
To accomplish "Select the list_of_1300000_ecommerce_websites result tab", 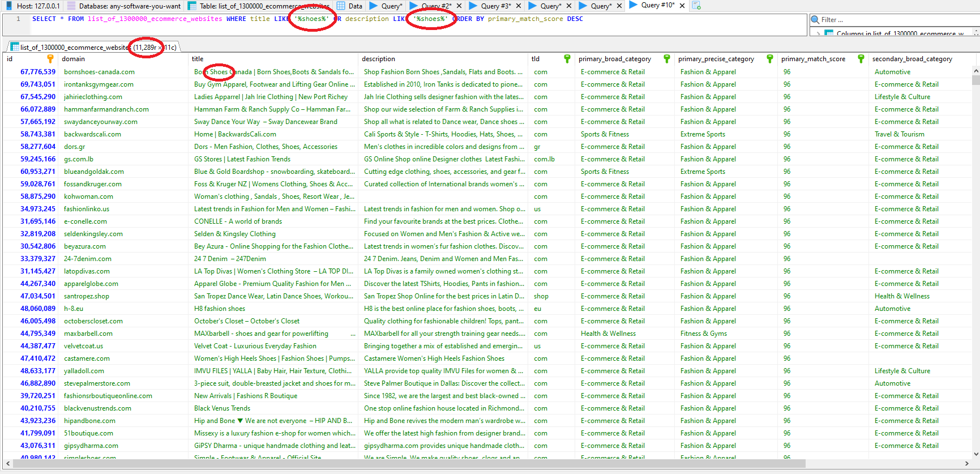I will pyautogui.click(x=93, y=47).
